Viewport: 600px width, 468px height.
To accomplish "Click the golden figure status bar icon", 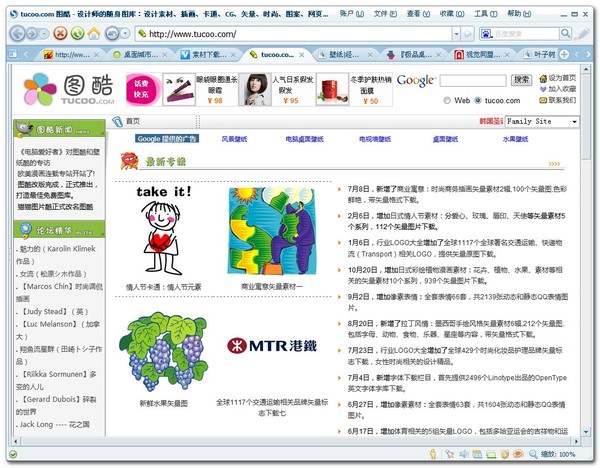I will 433,454.
